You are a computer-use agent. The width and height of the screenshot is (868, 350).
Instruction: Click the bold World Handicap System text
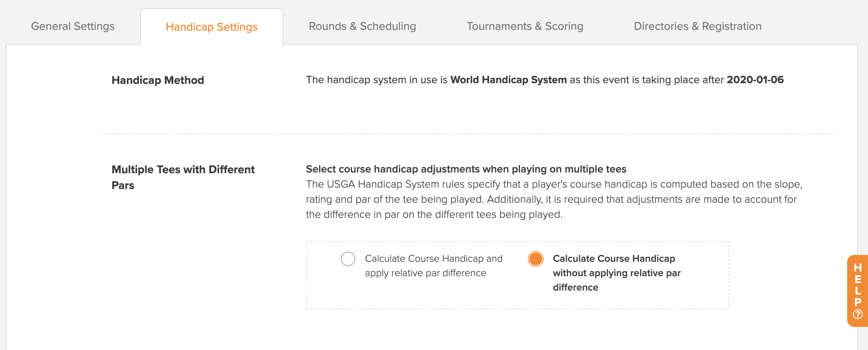tap(508, 80)
